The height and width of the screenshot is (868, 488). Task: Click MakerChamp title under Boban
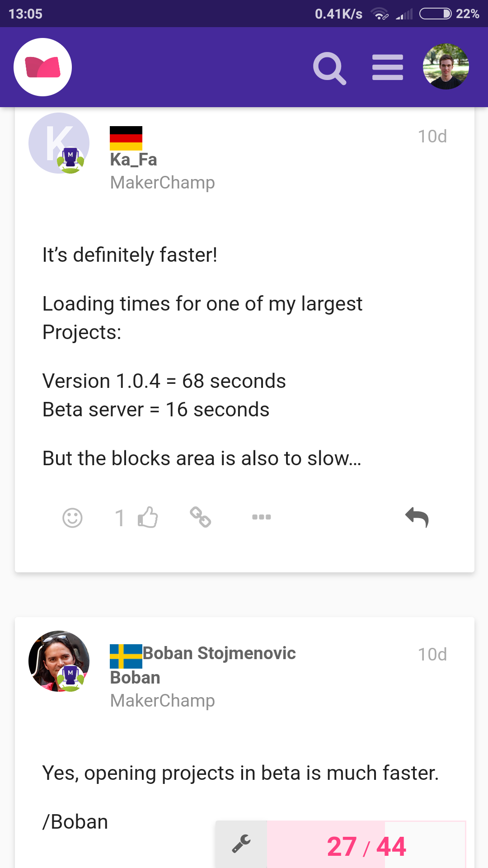(162, 701)
